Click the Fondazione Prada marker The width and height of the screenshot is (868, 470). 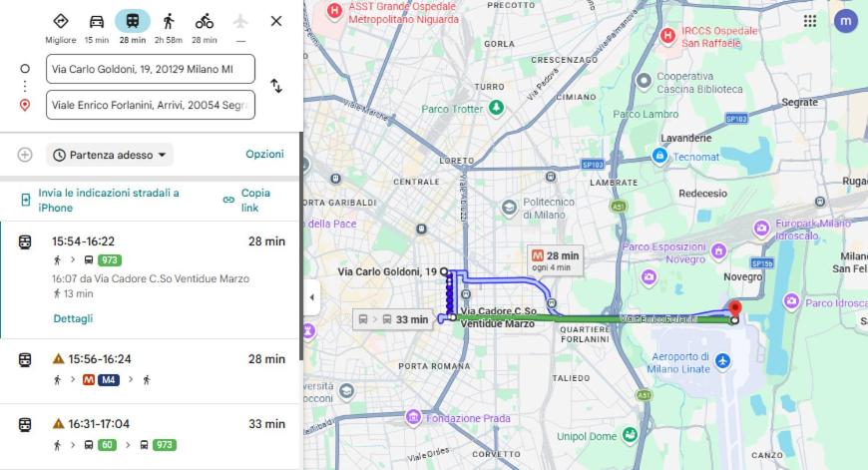(x=413, y=417)
